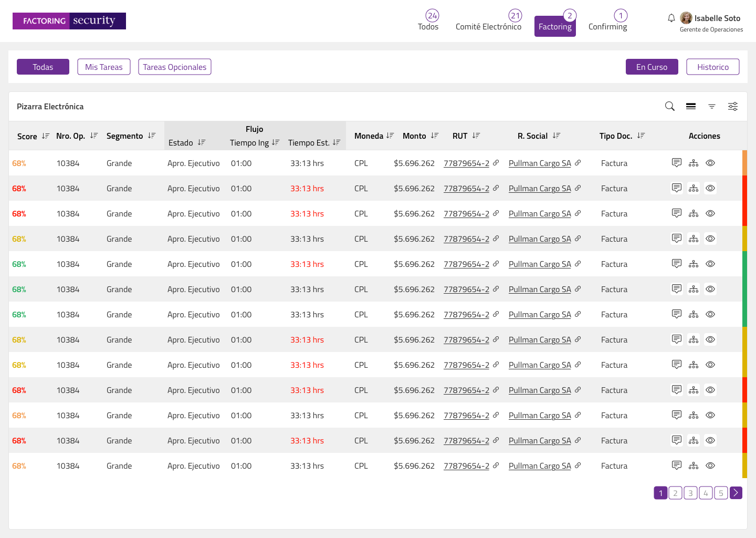Click the column density list icon
Image resolution: width=756 pixels, height=538 pixels.
coord(690,106)
